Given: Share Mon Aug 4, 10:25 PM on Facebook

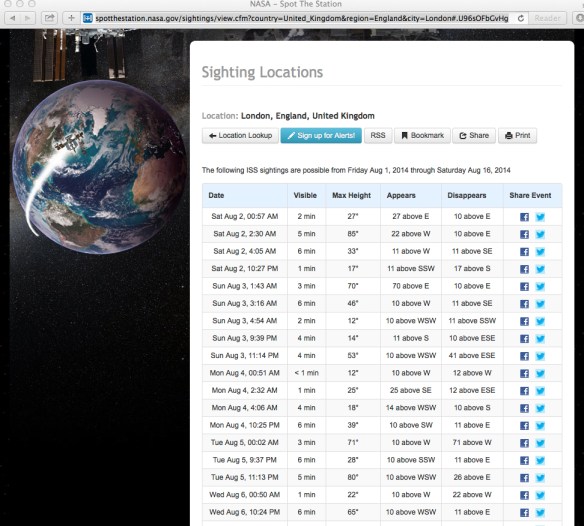Looking at the screenshot, I should [524, 426].
